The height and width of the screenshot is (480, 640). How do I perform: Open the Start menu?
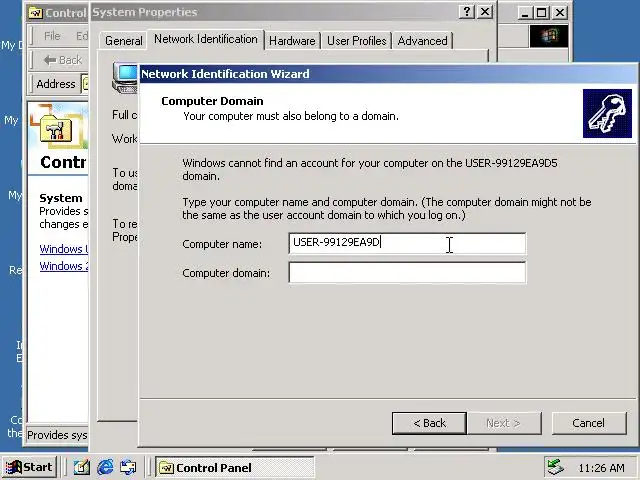point(29,467)
